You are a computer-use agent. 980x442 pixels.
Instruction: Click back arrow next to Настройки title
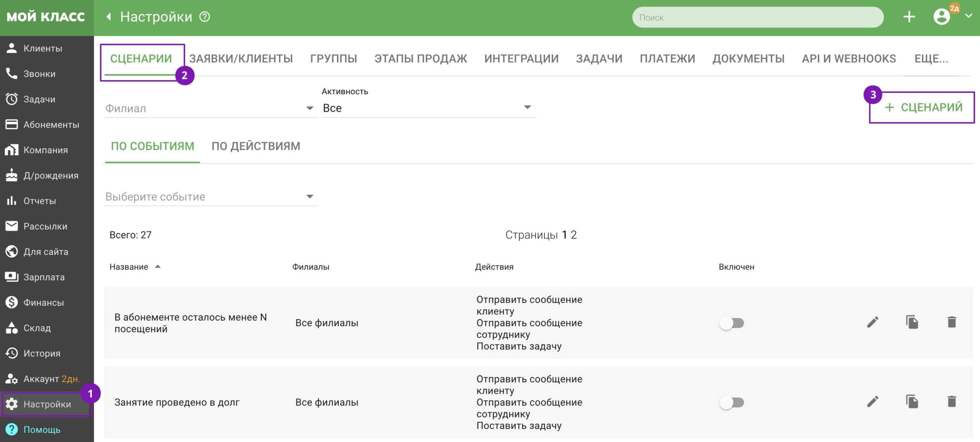click(x=109, y=16)
